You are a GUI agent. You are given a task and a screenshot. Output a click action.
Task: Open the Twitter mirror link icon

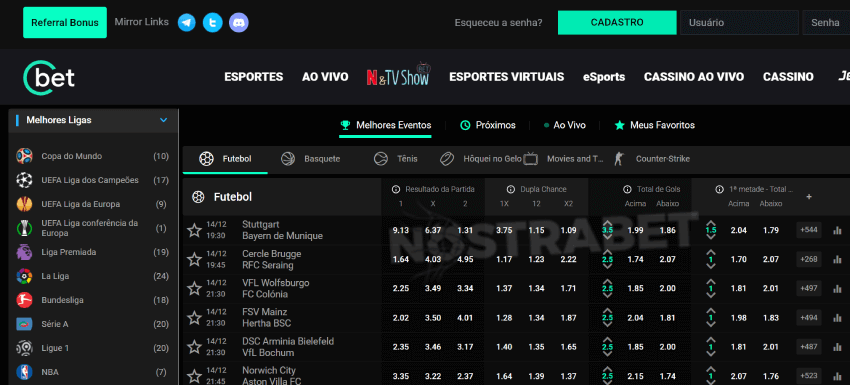point(212,23)
